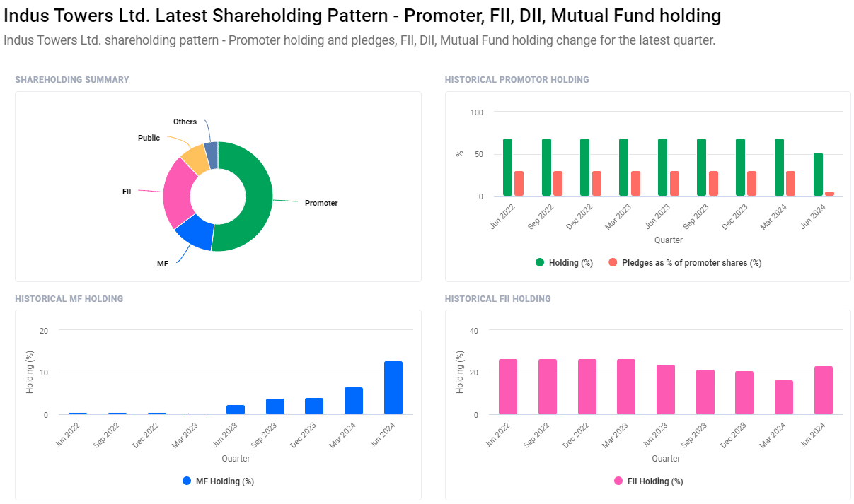Click the MF label below the donut
Viewport: 854px width, 504px height.
[x=162, y=264]
